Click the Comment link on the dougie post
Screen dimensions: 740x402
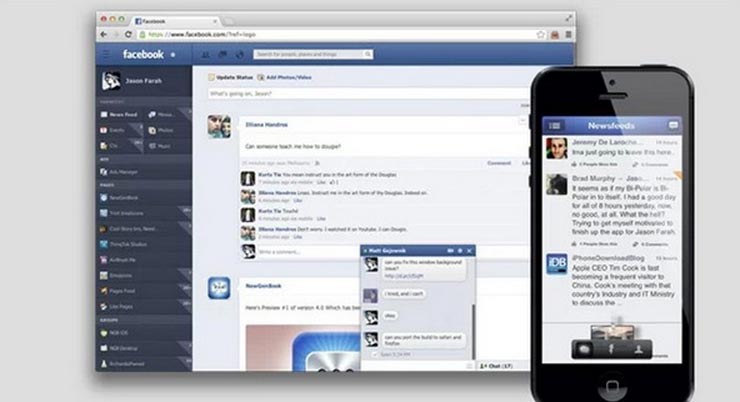[x=499, y=163]
